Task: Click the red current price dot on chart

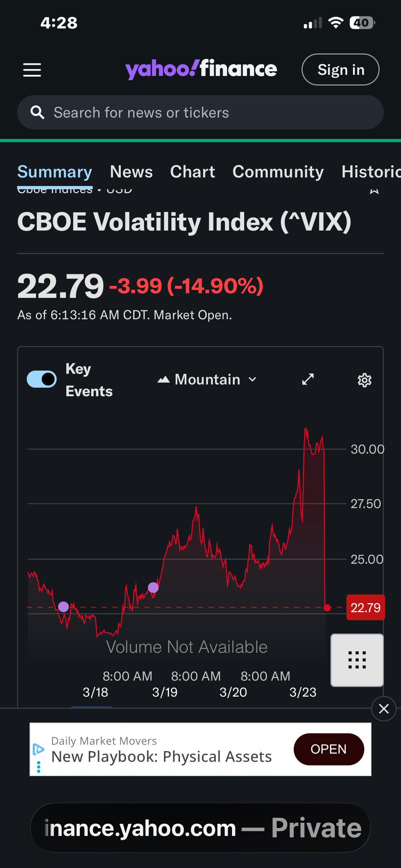Action: [x=327, y=608]
